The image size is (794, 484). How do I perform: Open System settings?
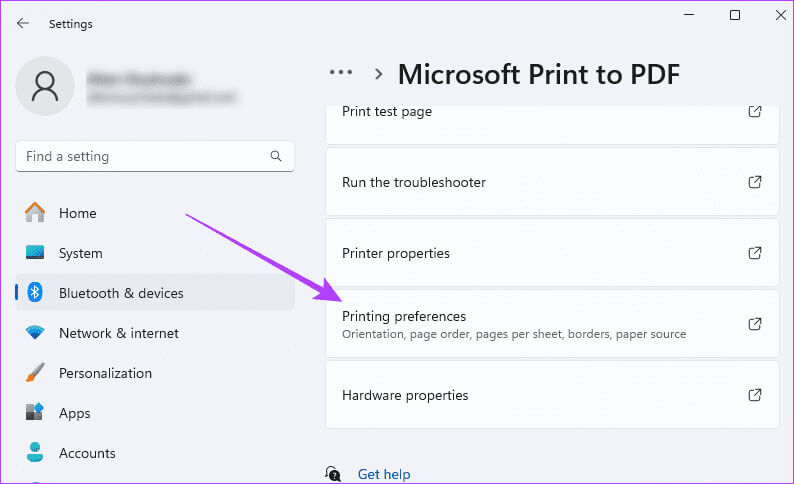[155, 253]
